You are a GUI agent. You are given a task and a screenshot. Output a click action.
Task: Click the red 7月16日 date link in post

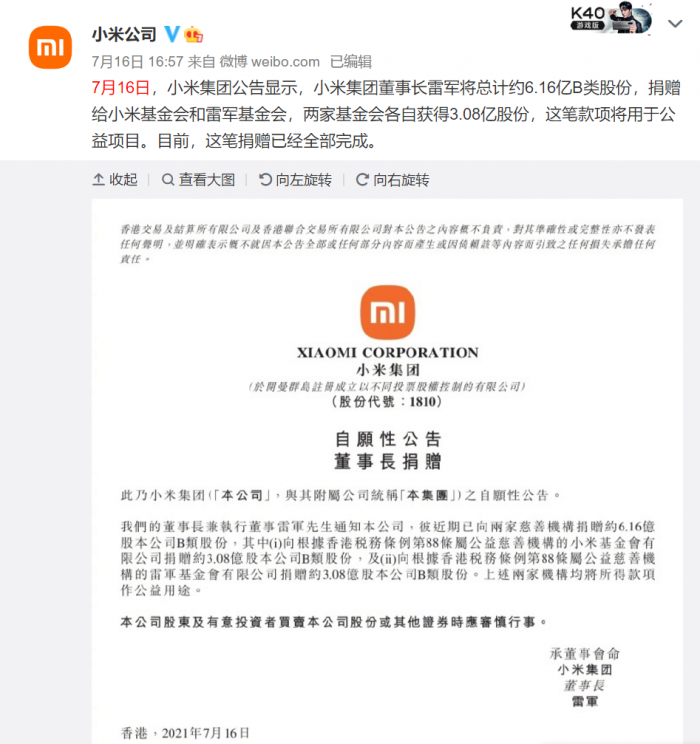[121, 88]
